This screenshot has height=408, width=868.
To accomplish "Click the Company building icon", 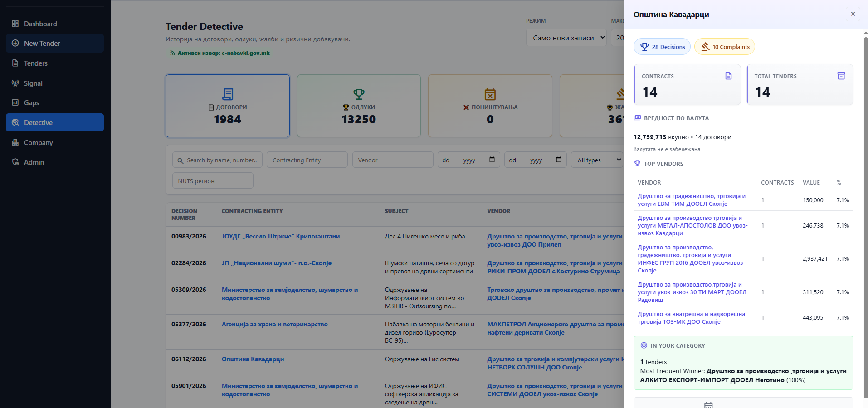I will pos(15,142).
